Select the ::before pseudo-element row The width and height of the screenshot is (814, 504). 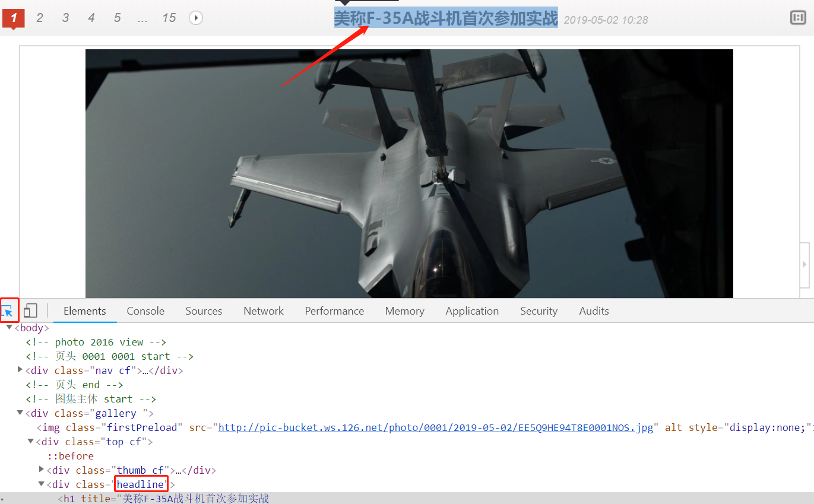[71, 456]
